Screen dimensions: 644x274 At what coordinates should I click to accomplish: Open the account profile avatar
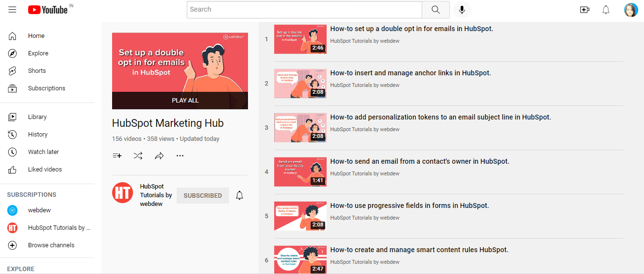click(x=631, y=10)
